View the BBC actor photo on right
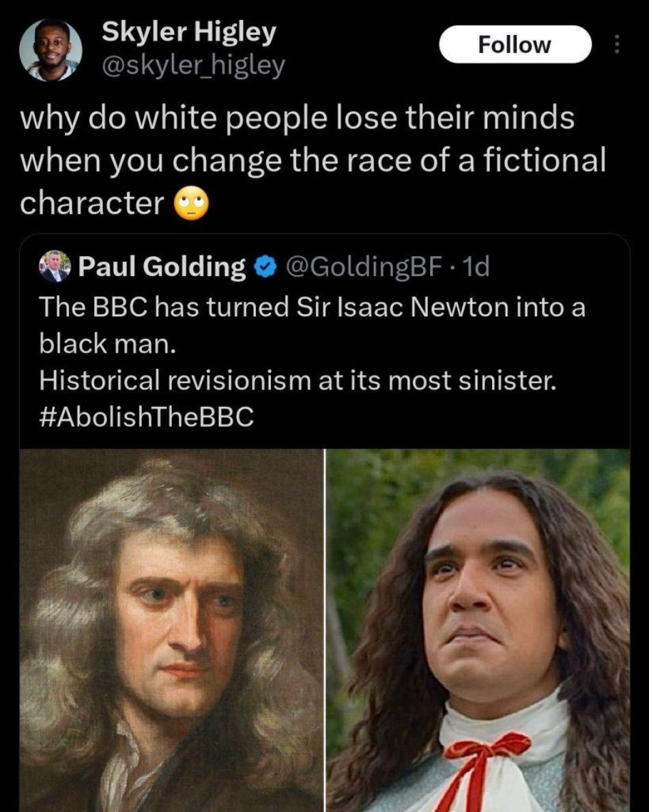Screen dimensions: 649x812 (478, 630)
